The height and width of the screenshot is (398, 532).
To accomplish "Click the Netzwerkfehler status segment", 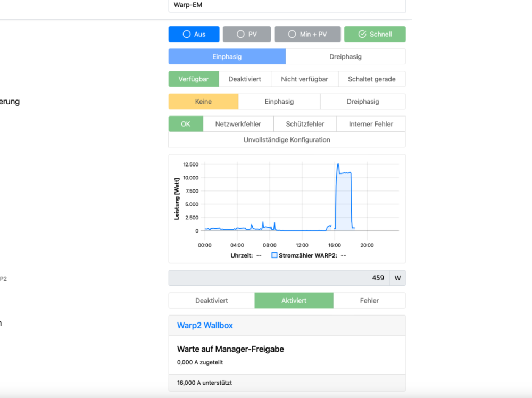I will point(238,124).
